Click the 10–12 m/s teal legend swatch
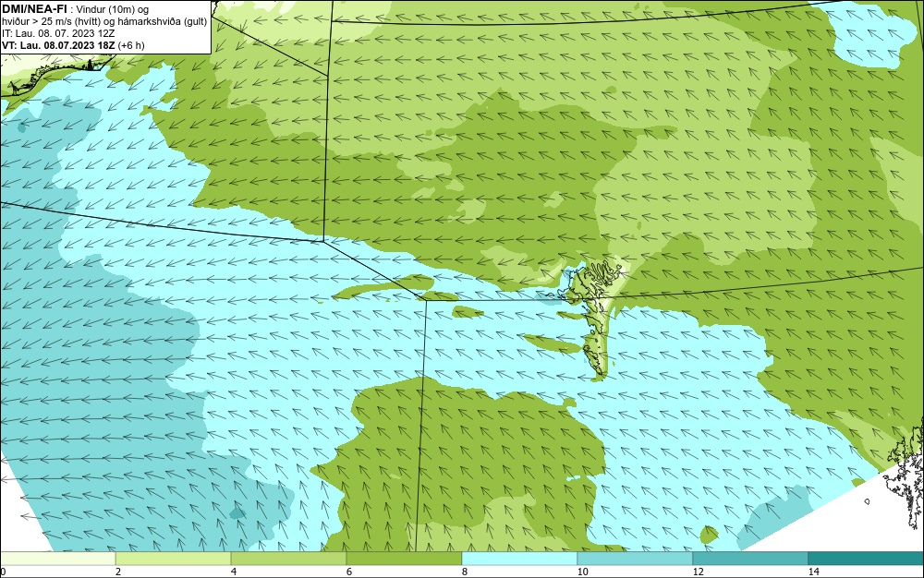Screen dimensions: 924x578 click(636, 559)
